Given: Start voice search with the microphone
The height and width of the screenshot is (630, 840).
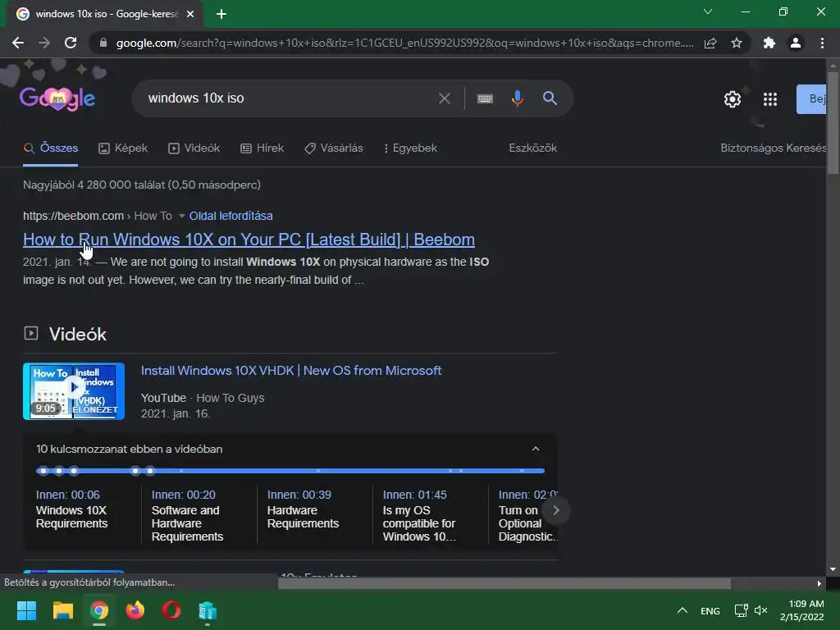Looking at the screenshot, I should coord(517,98).
